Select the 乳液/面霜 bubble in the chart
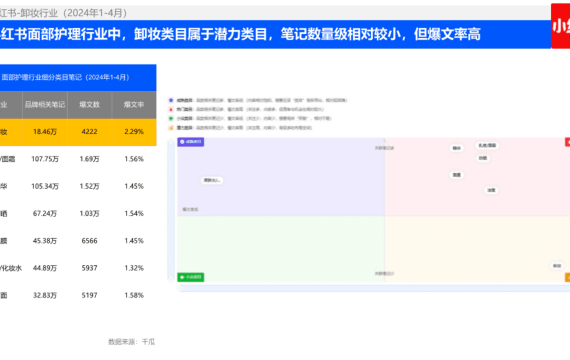Viewport: 570px width, 360px height. pyautogui.click(x=487, y=145)
